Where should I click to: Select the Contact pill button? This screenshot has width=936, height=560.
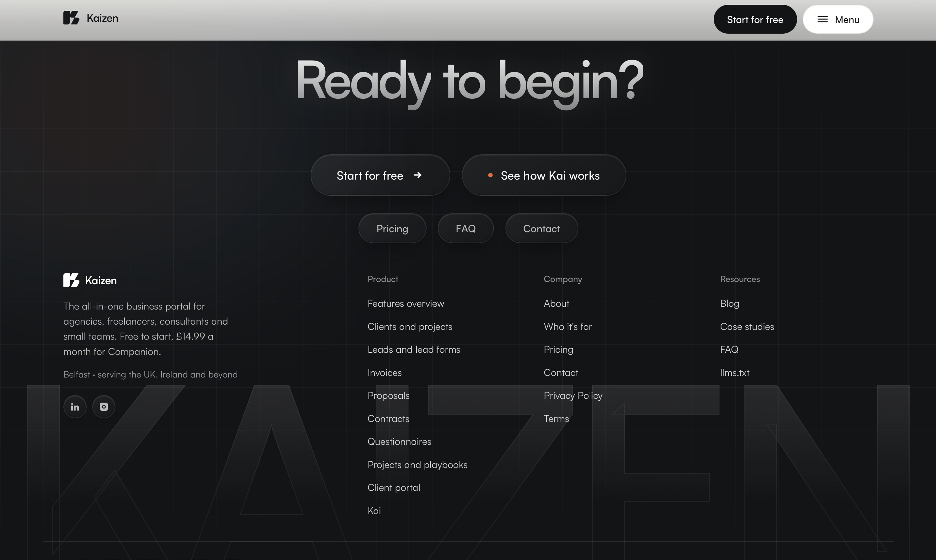pos(542,228)
